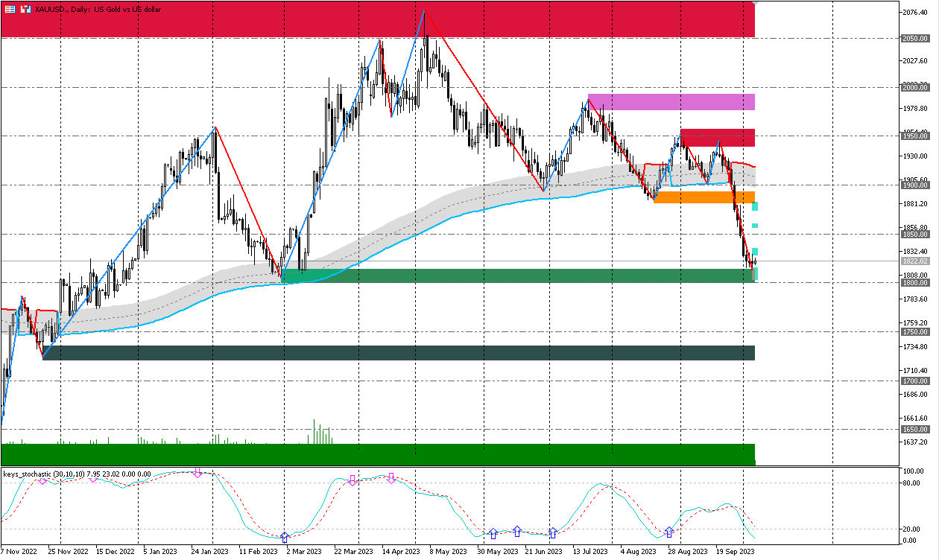
Task: Click the 2000.00 price level label
Action: (x=914, y=87)
